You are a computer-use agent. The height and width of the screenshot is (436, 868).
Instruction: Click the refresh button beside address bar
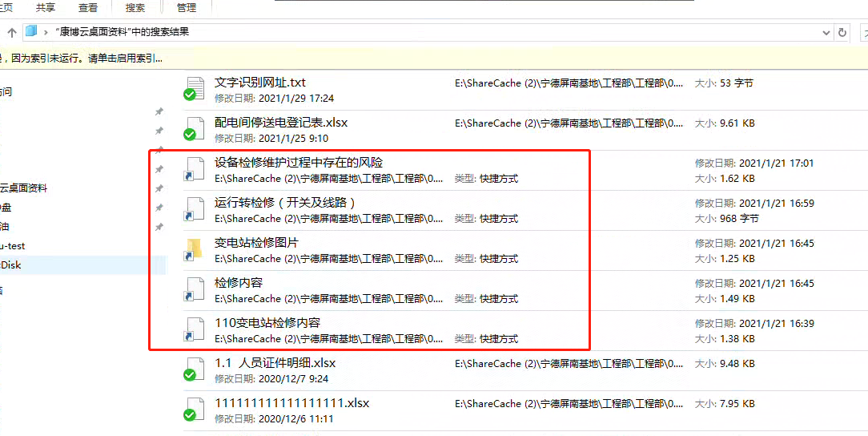pos(842,32)
